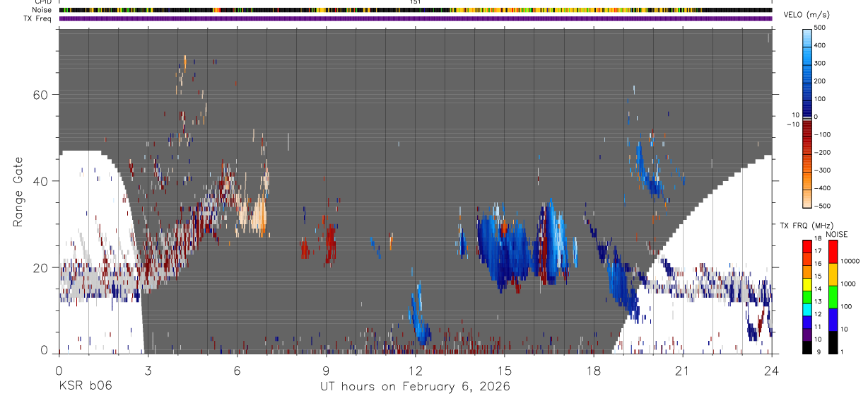Click the 400 velocity scale label

click(821, 45)
